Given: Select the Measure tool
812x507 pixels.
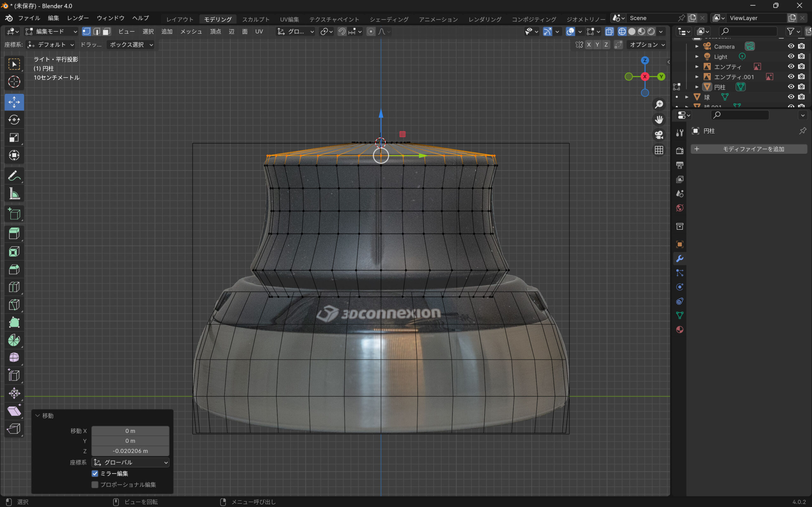Looking at the screenshot, I should 14,194.
